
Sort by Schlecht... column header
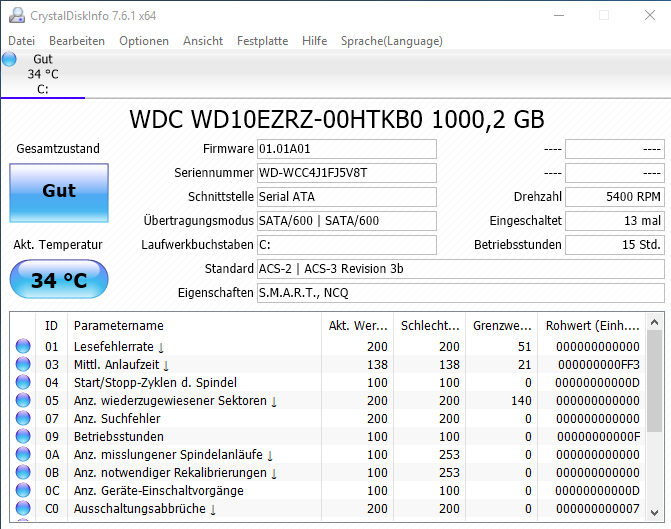tap(430, 326)
